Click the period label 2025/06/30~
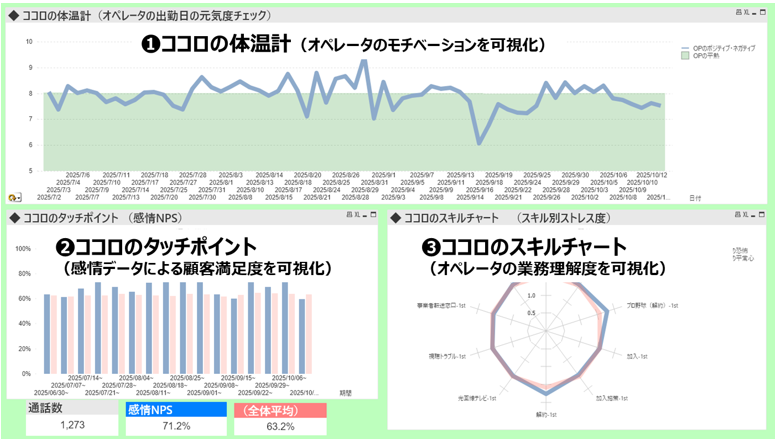Image resolution: width=776 pixels, height=440 pixels. (51, 393)
